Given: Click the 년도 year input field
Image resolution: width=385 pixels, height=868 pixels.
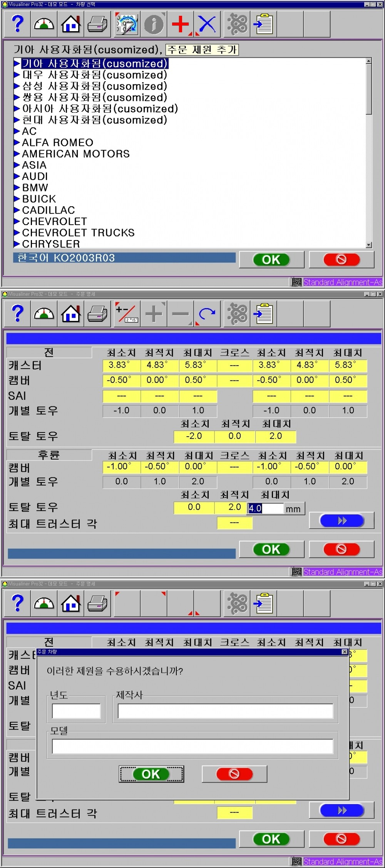Looking at the screenshot, I should [76, 711].
